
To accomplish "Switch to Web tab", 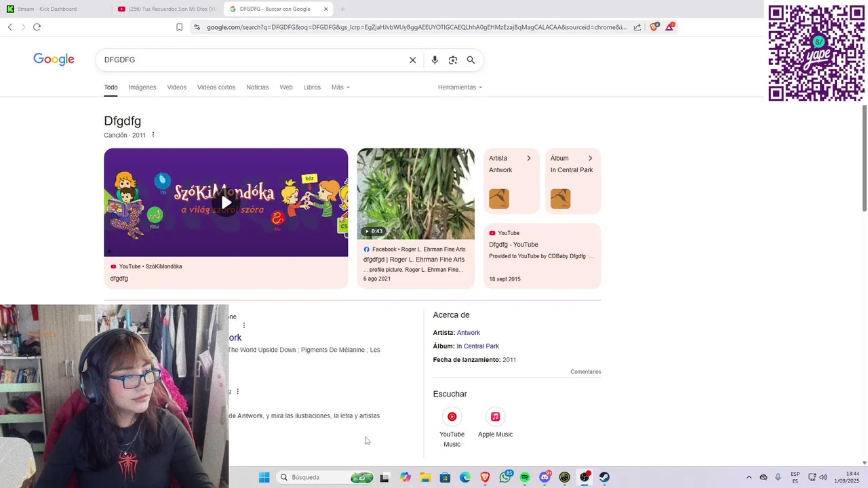I will pos(286,87).
